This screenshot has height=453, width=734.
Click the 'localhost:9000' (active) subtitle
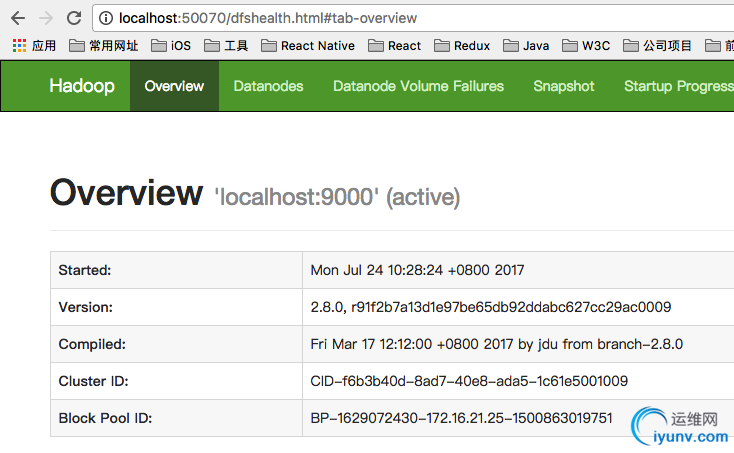coord(337,197)
